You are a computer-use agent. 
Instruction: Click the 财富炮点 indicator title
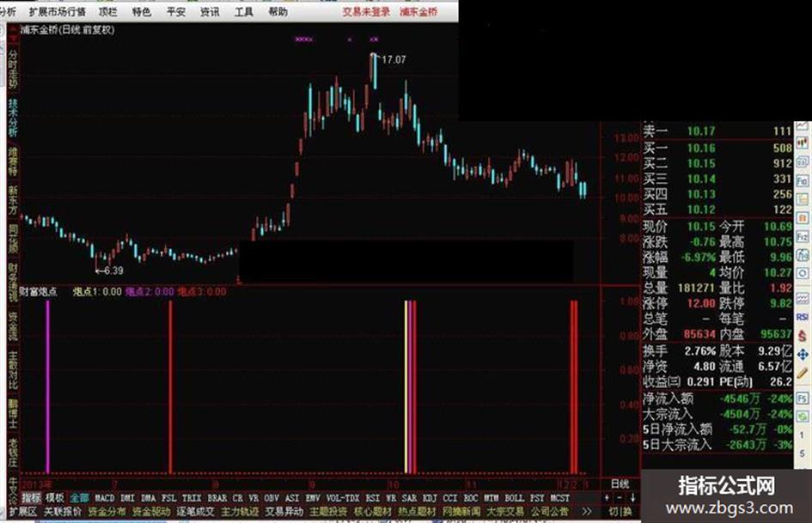39,291
